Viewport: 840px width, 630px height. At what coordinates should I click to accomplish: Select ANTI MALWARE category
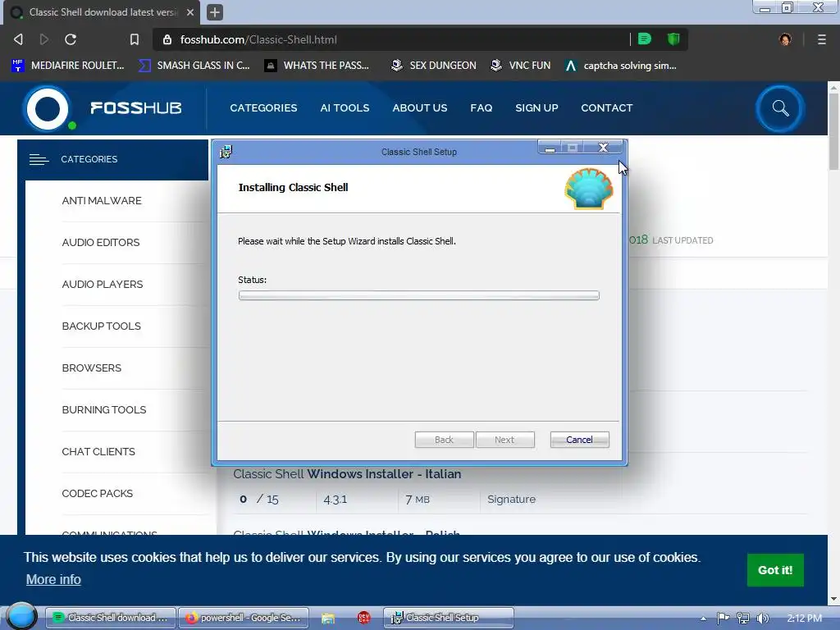[102, 201]
